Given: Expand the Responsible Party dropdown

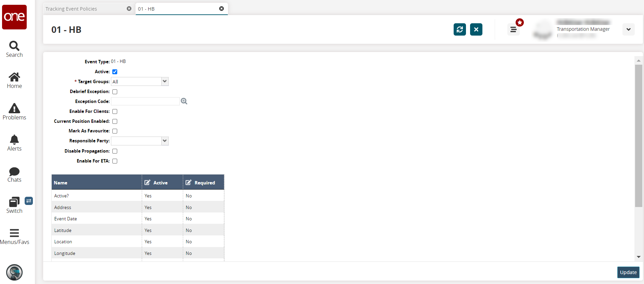Looking at the screenshot, I should click(165, 141).
